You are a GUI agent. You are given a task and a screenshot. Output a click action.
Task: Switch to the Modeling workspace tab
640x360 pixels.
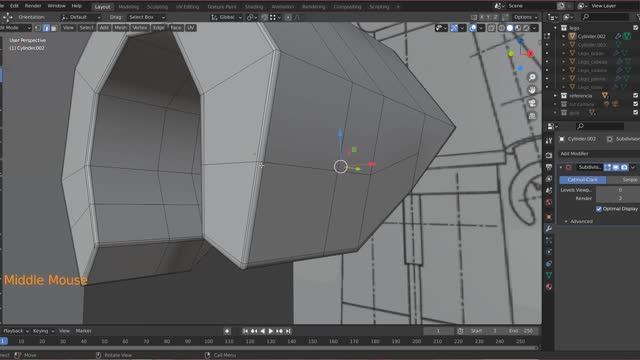tap(129, 7)
